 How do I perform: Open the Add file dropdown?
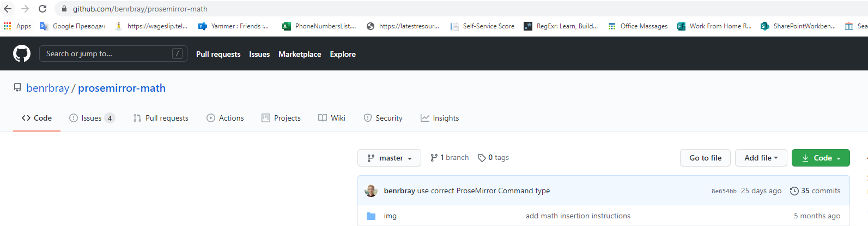(761, 158)
